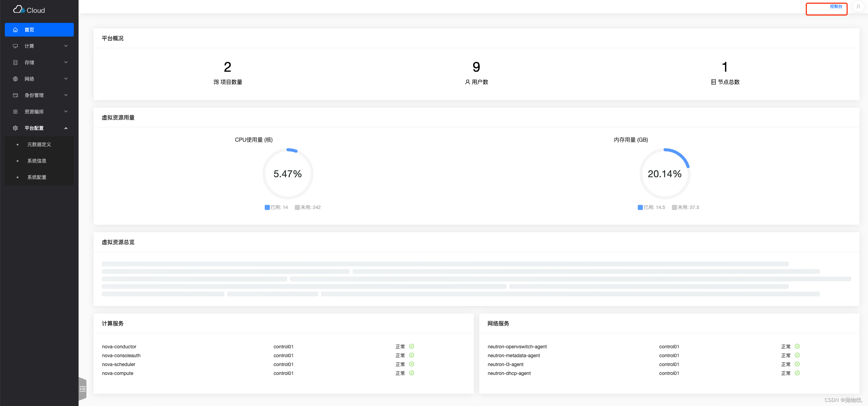Click the globe icon beside 网络
868x406 pixels.
point(15,79)
